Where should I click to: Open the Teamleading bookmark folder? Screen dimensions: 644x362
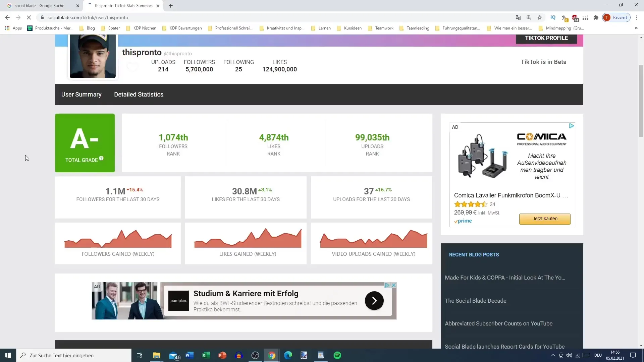[415, 28]
